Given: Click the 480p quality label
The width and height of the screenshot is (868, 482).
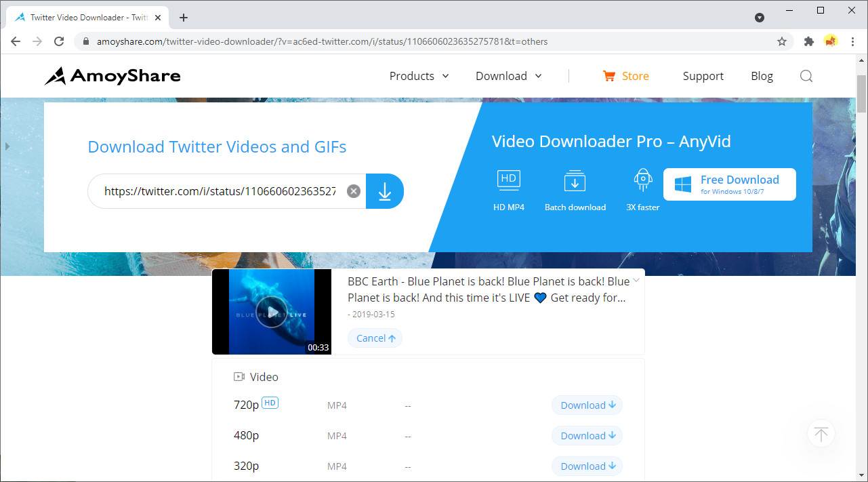Looking at the screenshot, I should click(246, 436).
